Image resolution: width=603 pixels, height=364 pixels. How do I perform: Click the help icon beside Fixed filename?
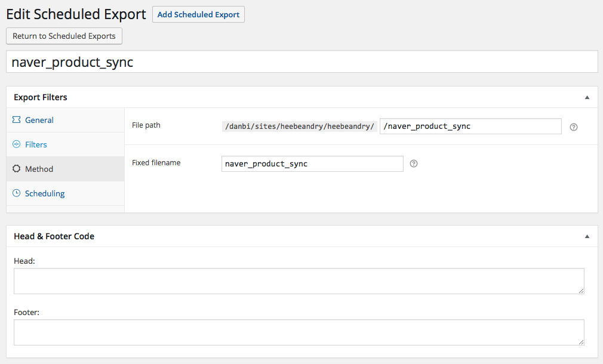tap(414, 164)
